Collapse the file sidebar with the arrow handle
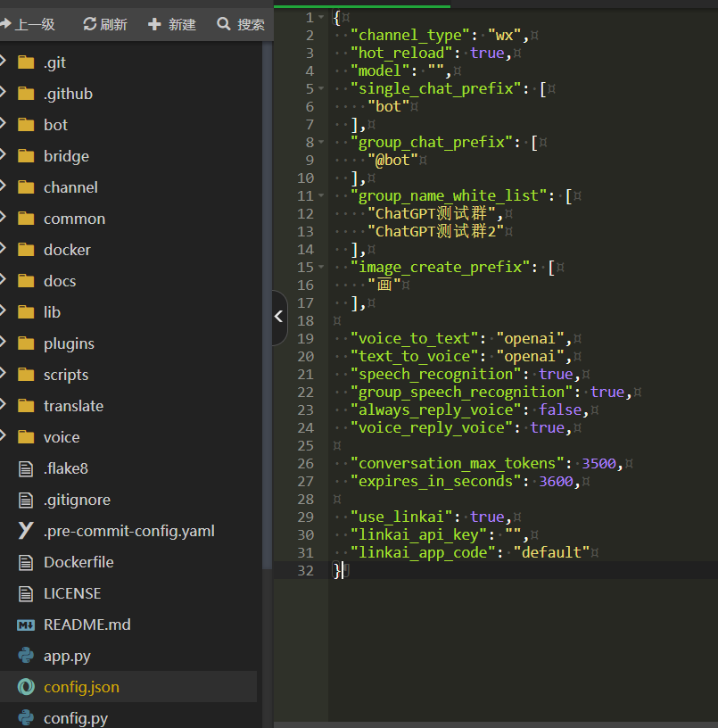718x728 pixels. (278, 317)
